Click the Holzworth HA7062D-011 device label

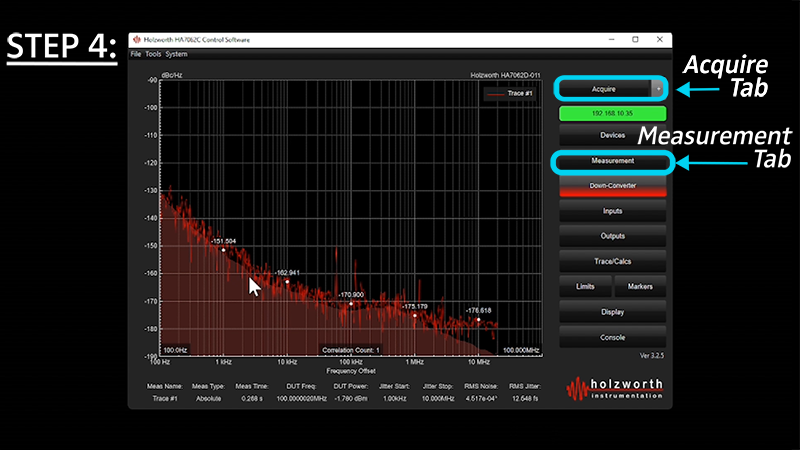pos(505,75)
